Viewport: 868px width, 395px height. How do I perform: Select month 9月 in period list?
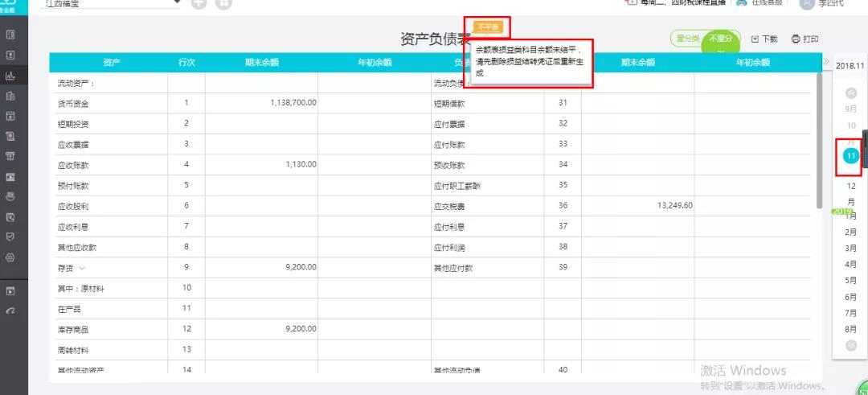click(851, 109)
